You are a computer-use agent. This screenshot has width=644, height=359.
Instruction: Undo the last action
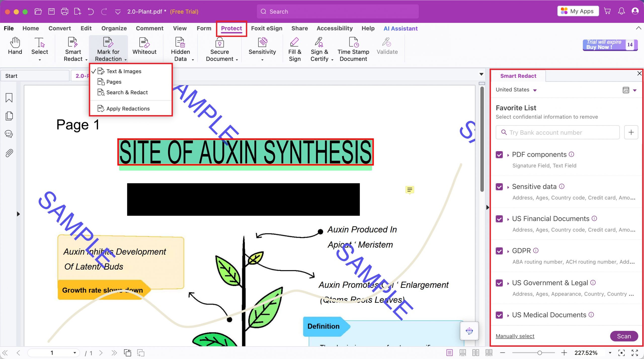click(91, 12)
